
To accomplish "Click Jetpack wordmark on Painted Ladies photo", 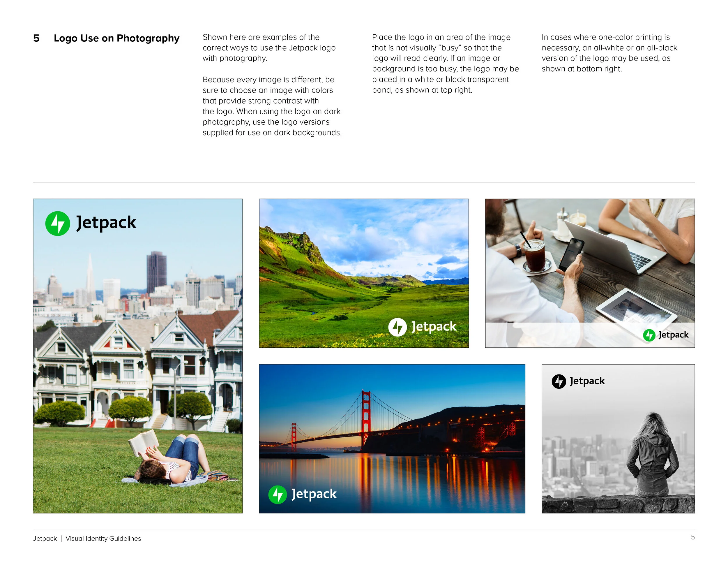I will pos(106,223).
